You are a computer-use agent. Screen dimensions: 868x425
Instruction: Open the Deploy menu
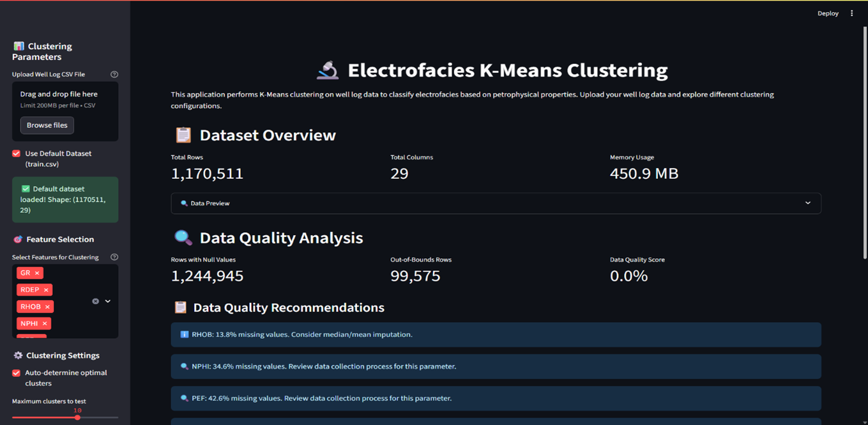[x=828, y=13]
